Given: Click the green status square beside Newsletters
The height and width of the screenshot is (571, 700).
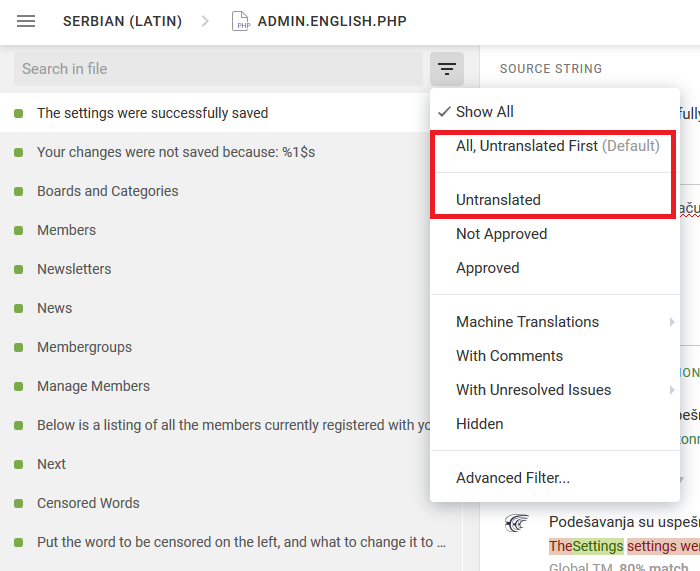Looking at the screenshot, I should pos(18,269).
